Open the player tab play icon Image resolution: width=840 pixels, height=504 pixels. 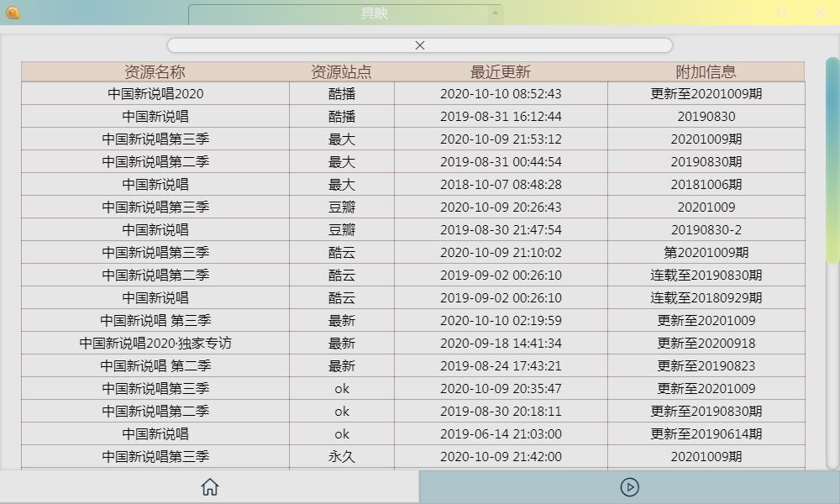coord(629,487)
